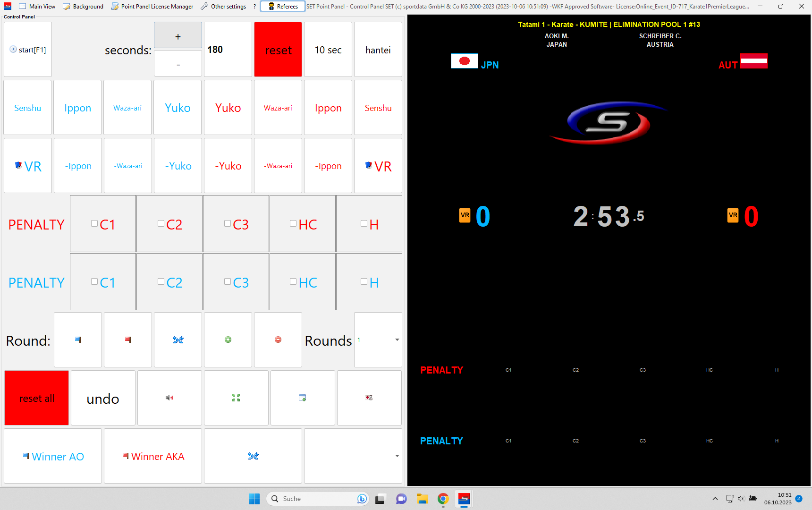This screenshot has height=510, width=812.
Task: Decrease seconds with minus button
Action: (178, 64)
